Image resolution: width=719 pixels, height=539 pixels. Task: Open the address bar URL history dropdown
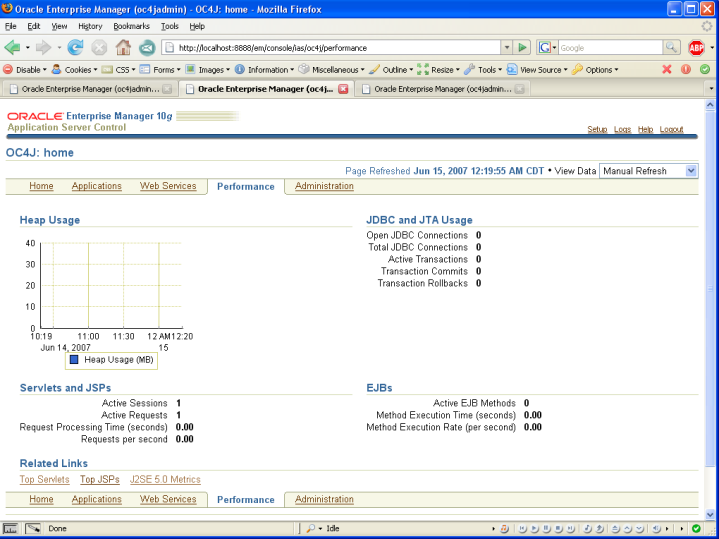pos(506,47)
